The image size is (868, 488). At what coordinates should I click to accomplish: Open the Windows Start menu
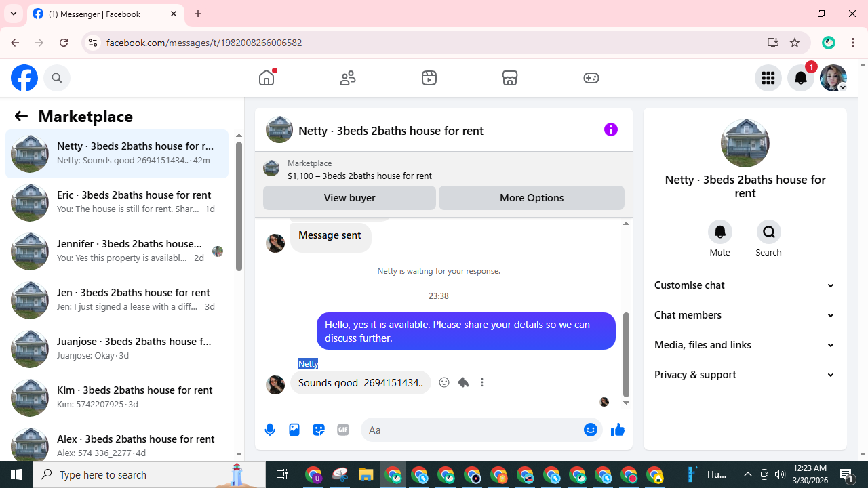[16, 474]
